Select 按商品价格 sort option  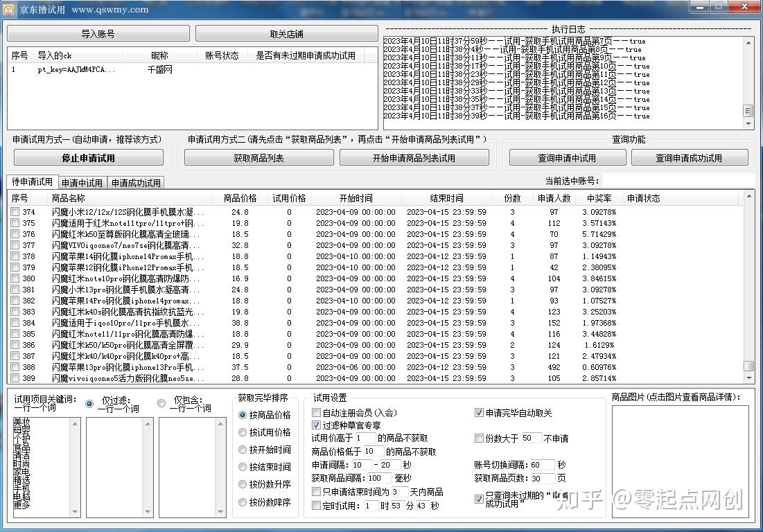243,415
